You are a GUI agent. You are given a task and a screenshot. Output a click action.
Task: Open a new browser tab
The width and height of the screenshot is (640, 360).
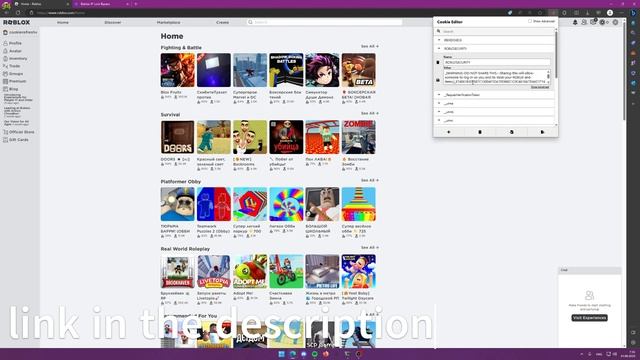(x=136, y=4)
